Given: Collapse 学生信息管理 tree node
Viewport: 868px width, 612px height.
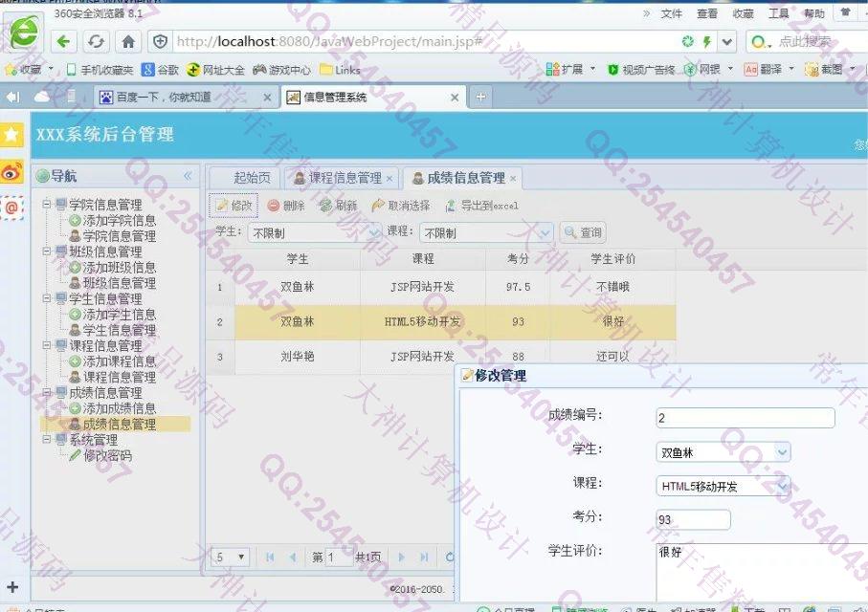Looking at the screenshot, I should point(47,298).
